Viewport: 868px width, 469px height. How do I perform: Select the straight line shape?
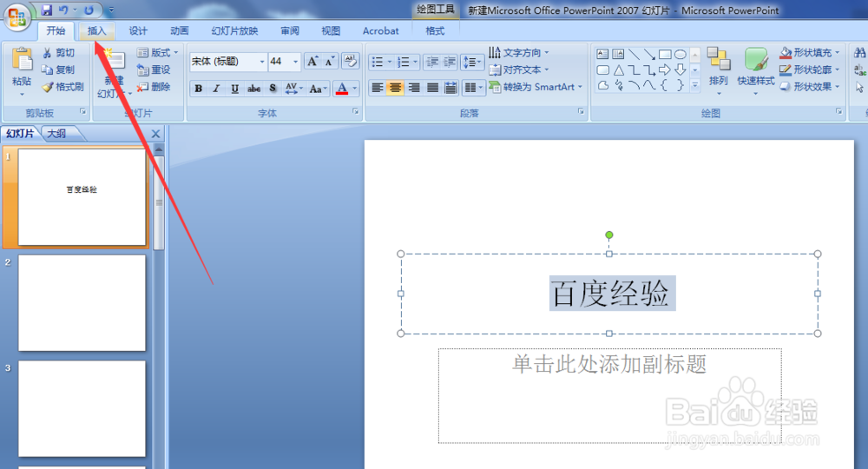pyautogui.click(x=634, y=54)
